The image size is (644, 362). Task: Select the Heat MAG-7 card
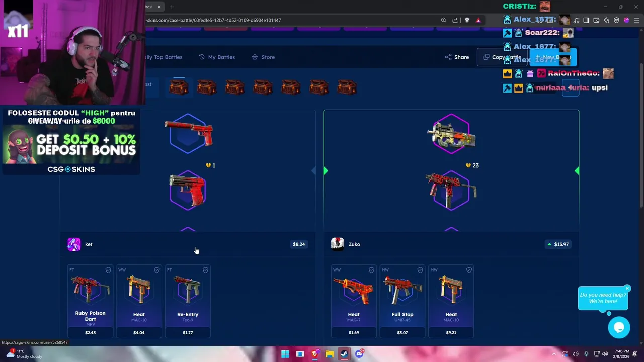[x=354, y=301]
